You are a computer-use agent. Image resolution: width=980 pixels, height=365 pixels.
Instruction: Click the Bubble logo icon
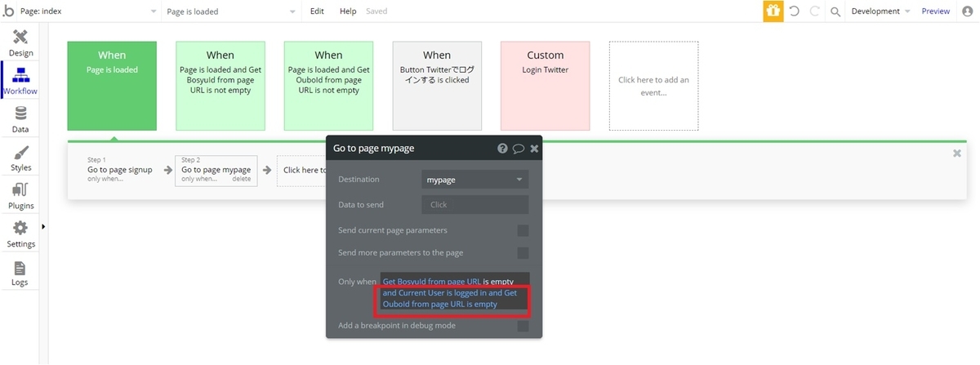(x=9, y=11)
